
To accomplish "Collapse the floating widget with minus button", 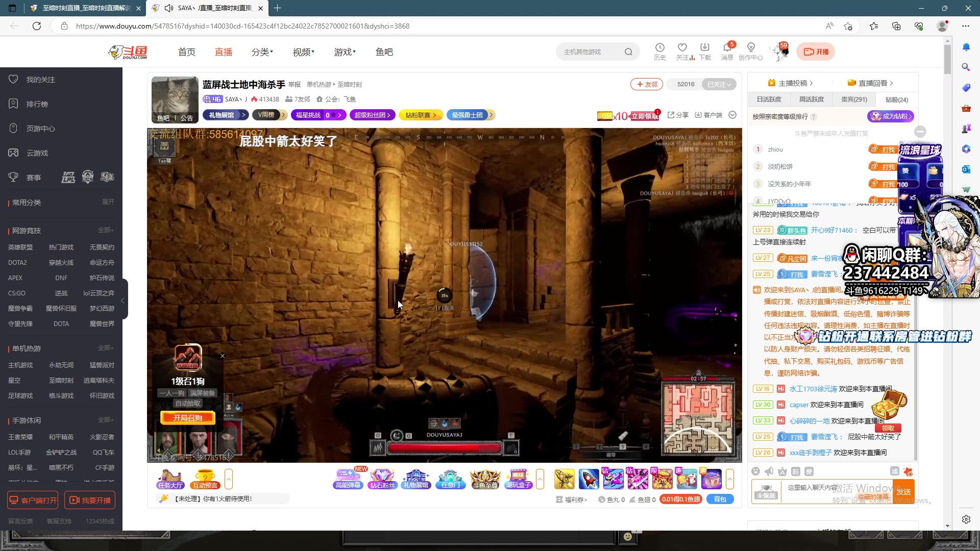I will pos(920,132).
